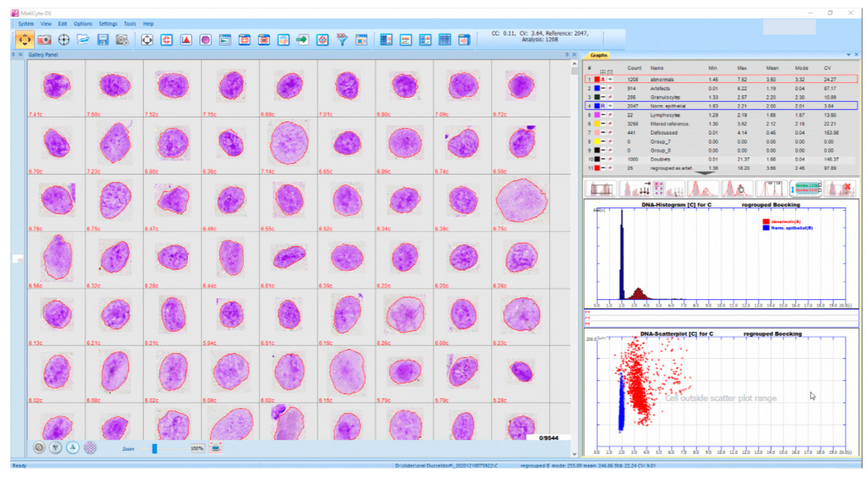Open the Graphs panel dropdown arrow
Viewport: 868px width, 477px height.
(848, 55)
